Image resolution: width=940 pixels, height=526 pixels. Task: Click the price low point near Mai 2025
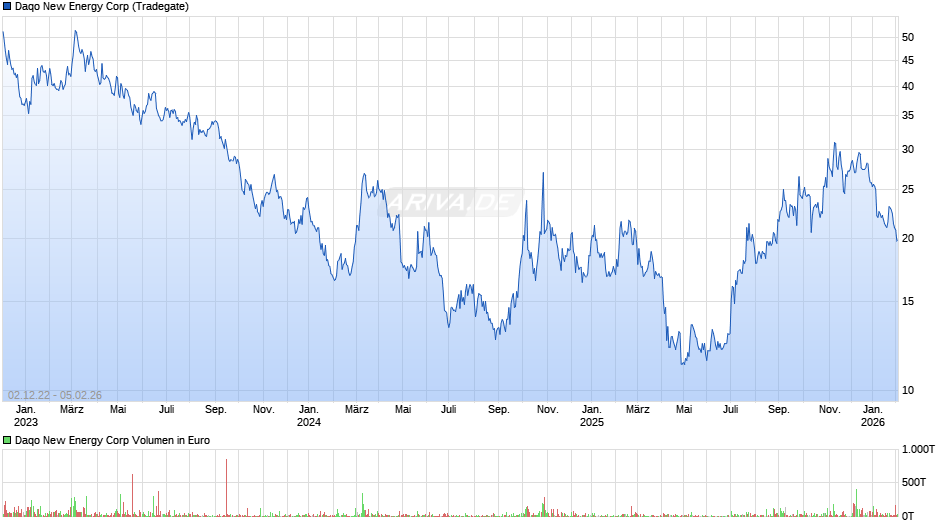[x=682, y=363]
